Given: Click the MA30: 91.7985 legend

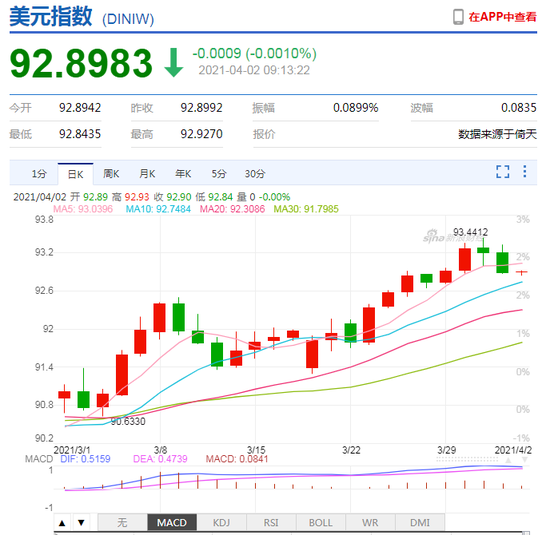Looking at the screenshot, I should [x=306, y=209].
